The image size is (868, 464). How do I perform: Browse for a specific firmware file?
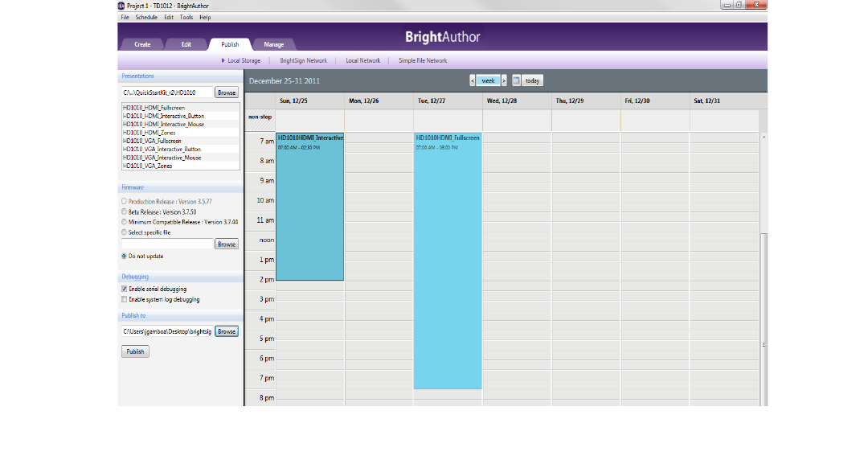pos(227,244)
